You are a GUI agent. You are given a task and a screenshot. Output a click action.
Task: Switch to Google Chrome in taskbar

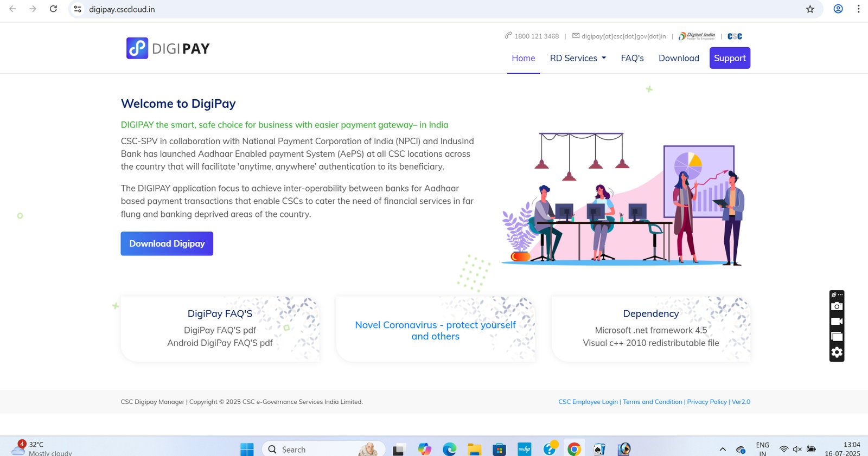coord(574,449)
